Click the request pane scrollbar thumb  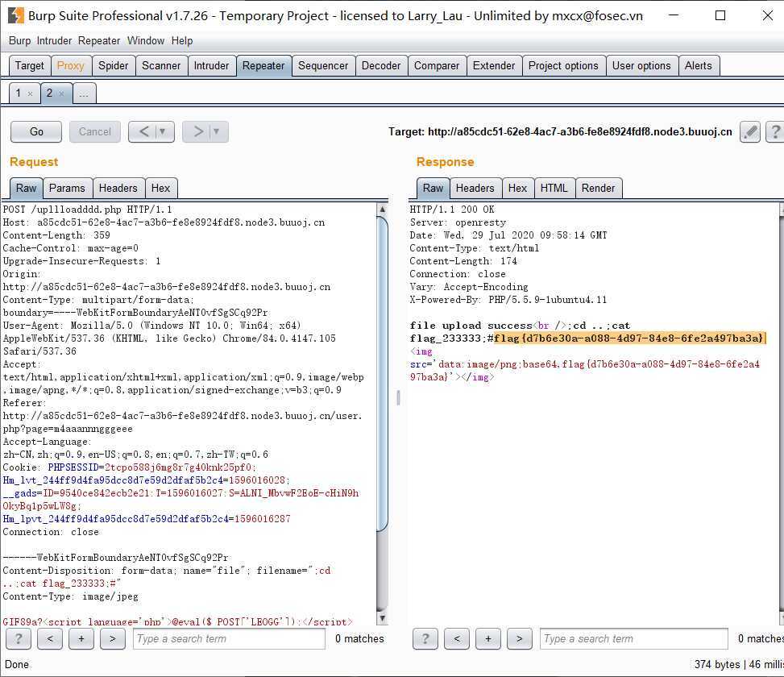(x=382, y=372)
